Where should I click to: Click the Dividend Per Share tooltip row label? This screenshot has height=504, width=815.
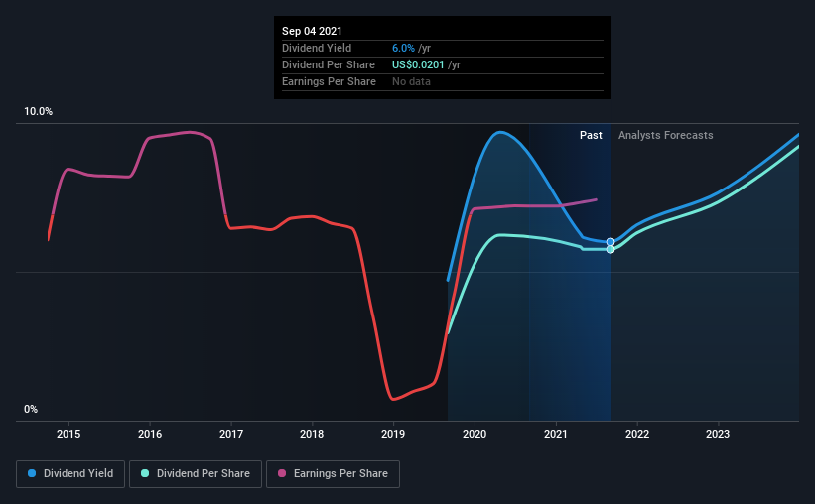[329, 64]
